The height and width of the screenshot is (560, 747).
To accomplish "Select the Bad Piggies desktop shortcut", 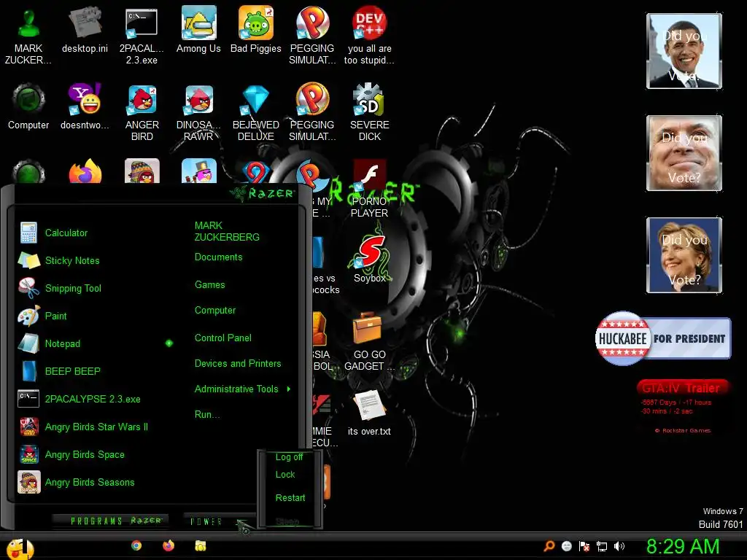I will click(256, 29).
